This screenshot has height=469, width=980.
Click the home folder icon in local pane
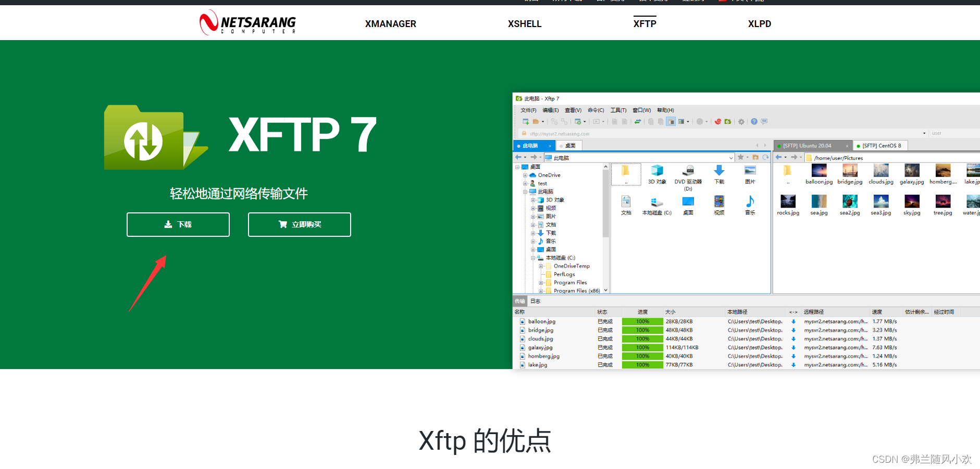[x=755, y=157]
